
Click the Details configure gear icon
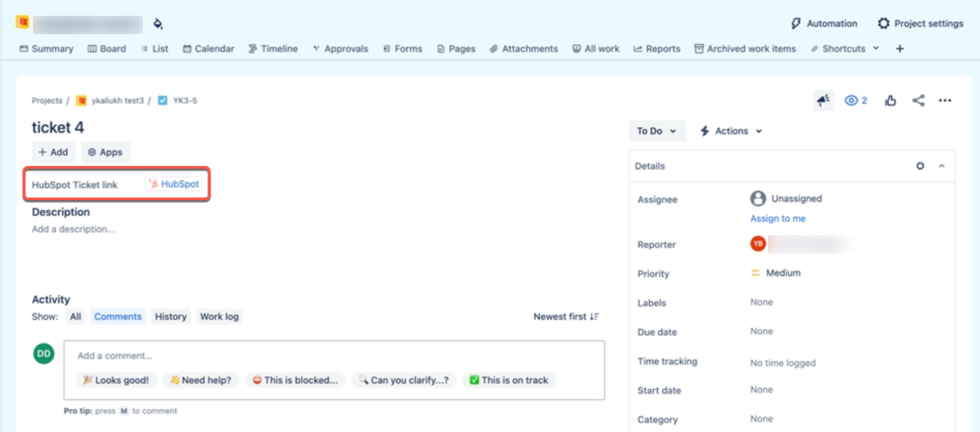[x=920, y=166]
